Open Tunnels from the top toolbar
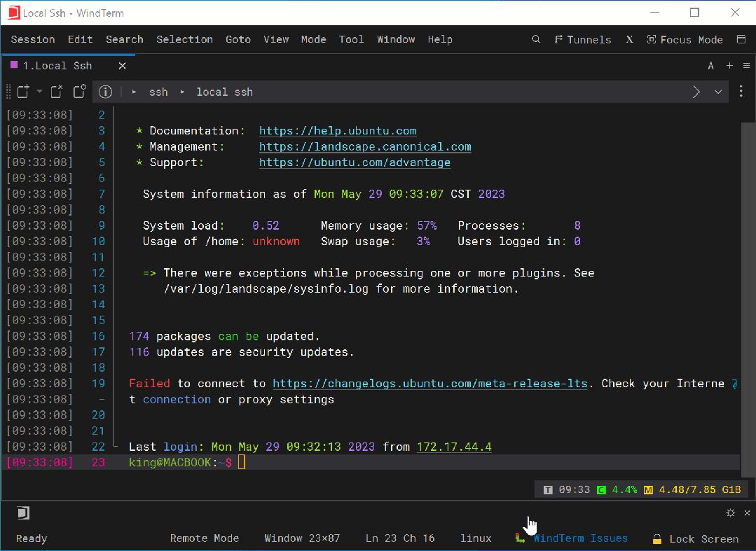This screenshot has height=551, width=756. (583, 40)
